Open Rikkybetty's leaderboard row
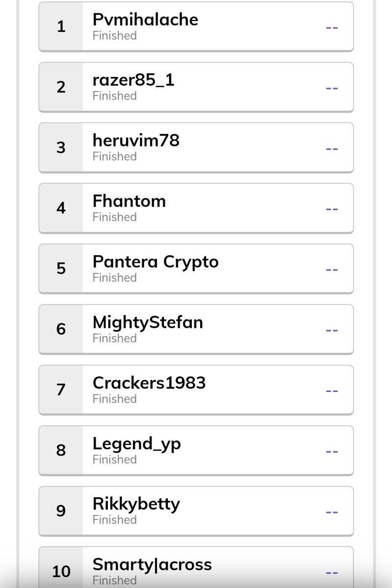The image size is (392, 588). tap(196, 511)
